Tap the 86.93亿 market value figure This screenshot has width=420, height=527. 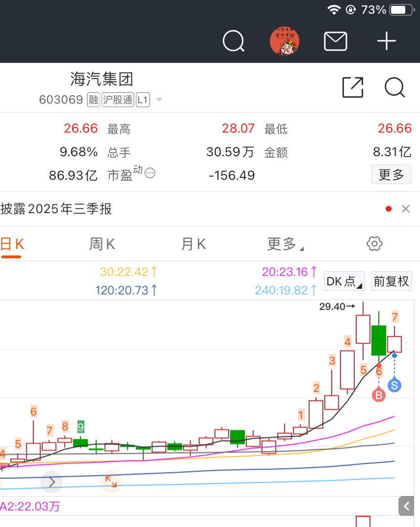click(73, 175)
